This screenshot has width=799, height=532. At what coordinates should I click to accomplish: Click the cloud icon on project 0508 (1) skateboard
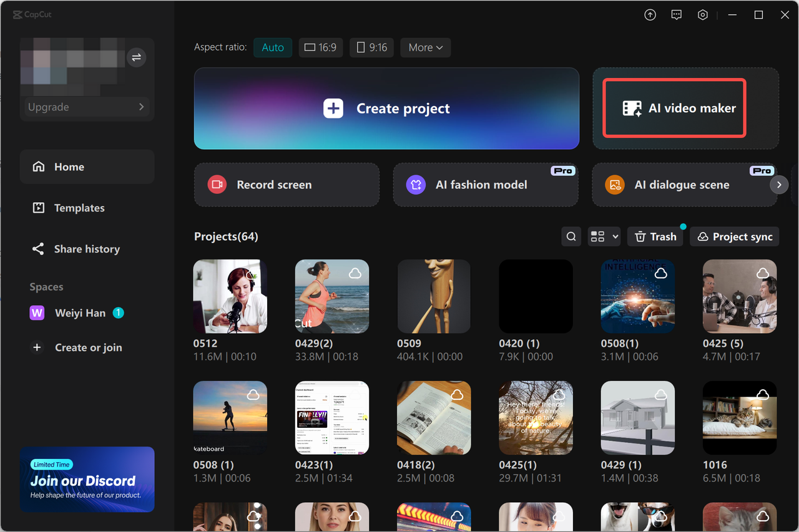[x=253, y=395]
